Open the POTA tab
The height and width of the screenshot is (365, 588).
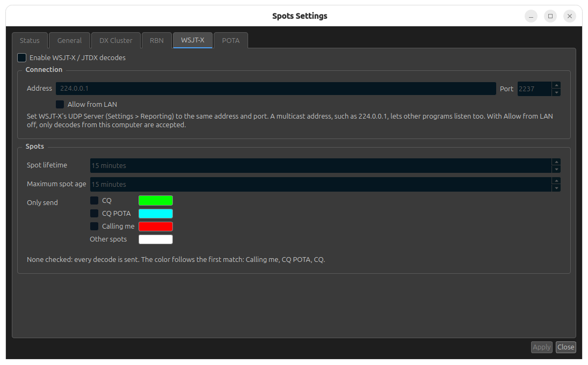230,40
